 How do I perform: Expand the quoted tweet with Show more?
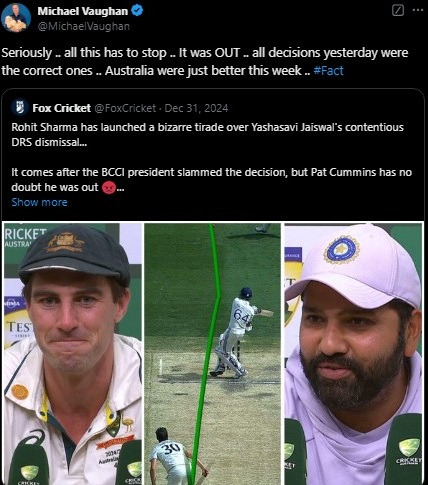39,202
